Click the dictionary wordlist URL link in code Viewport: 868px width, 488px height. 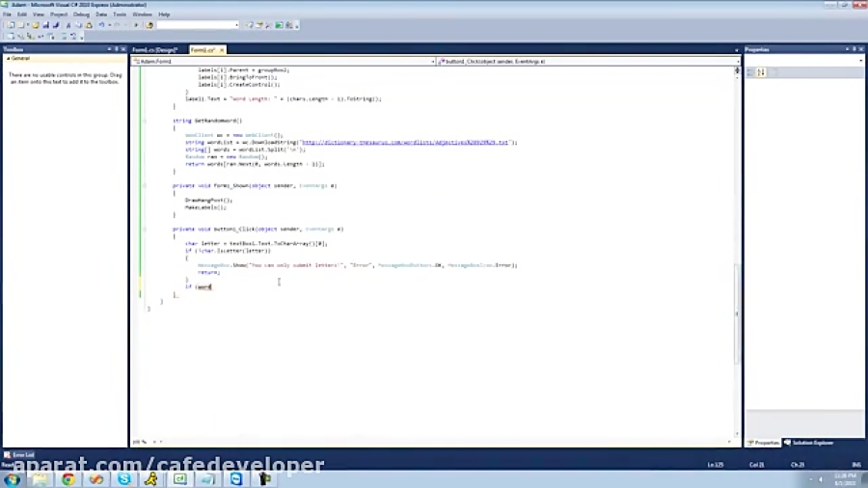click(x=405, y=142)
